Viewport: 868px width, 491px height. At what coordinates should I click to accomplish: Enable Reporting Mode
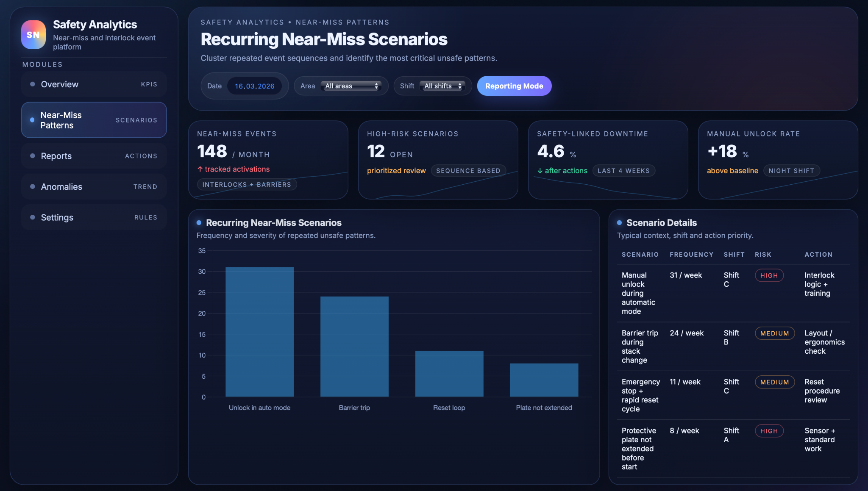514,86
